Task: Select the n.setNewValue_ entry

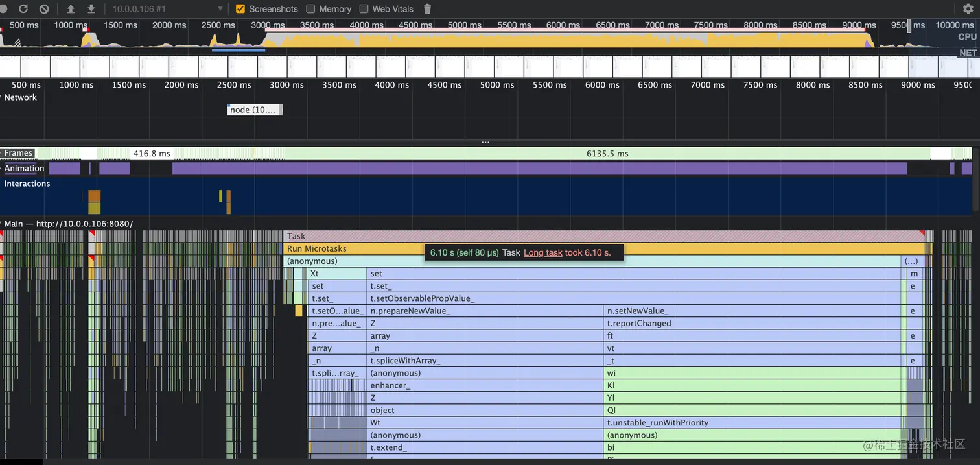Action: pyautogui.click(x=753, y=311)
